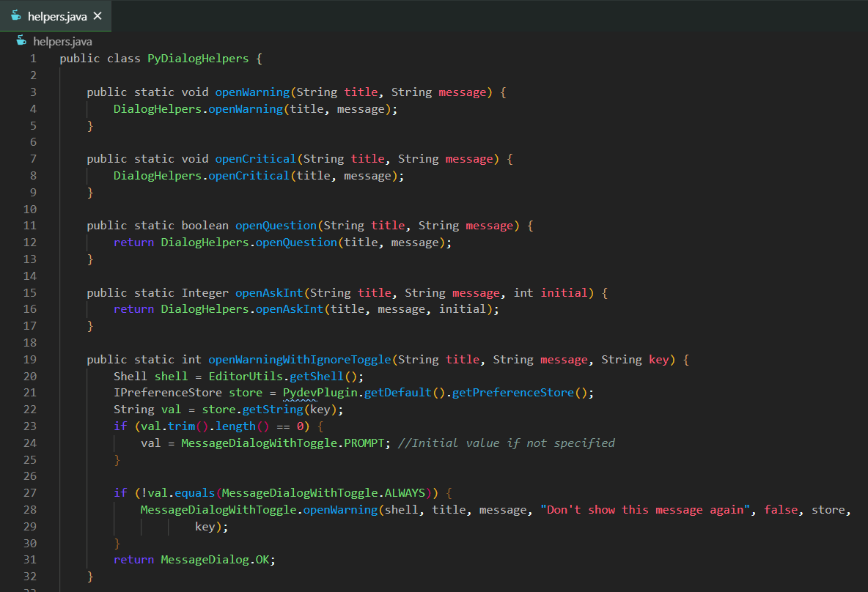Click the false literal on line 28
Image resolution: width=868 pixels, height=592 pixels.
coord(781,510)
